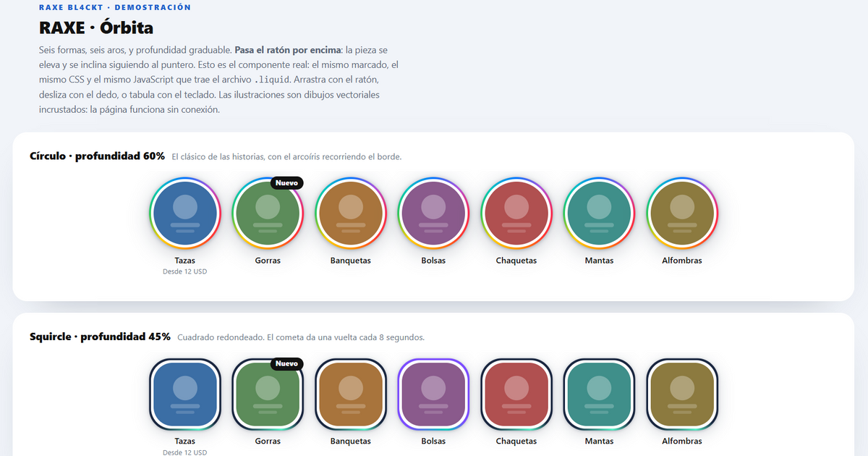Click the Bolsas label in the Círculo row
Screen dimensions: 868x456
click(x=433, y=261)
